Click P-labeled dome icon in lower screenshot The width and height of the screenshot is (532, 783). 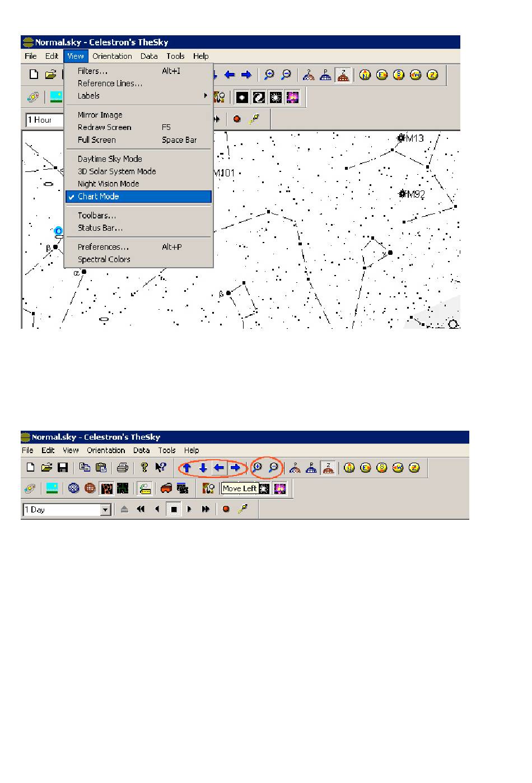tap(311, 468)
